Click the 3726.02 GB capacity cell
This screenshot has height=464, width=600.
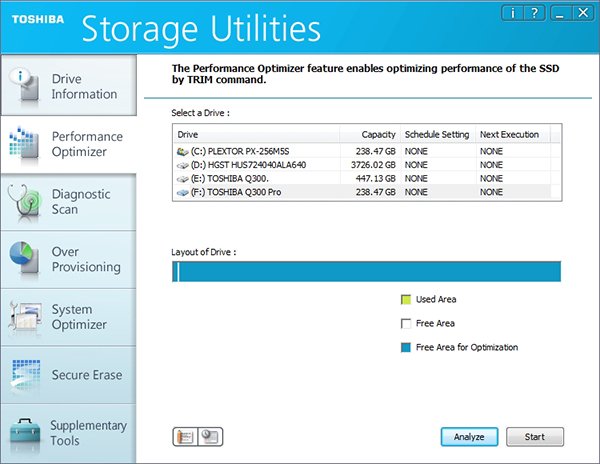tap(373, 165)
